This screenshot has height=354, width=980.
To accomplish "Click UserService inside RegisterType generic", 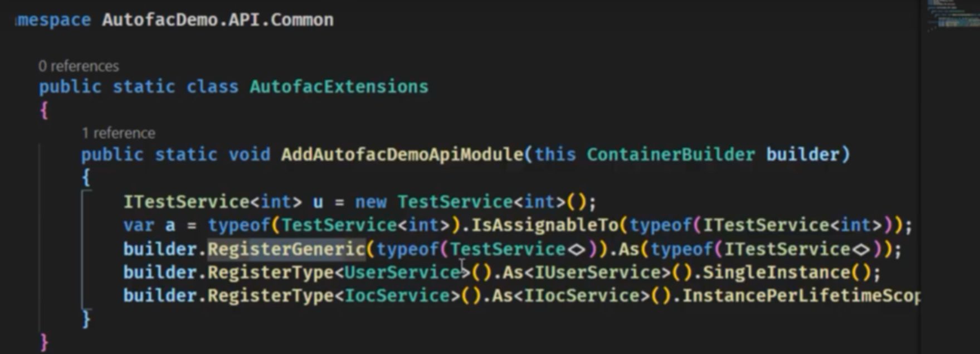I will (x=402, y=273).
